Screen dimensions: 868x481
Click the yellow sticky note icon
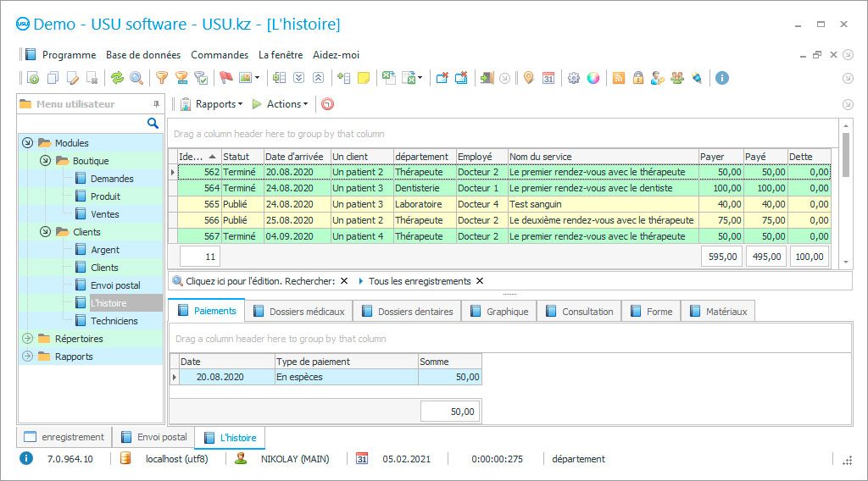pyautogui.click(x=364, y=78)
